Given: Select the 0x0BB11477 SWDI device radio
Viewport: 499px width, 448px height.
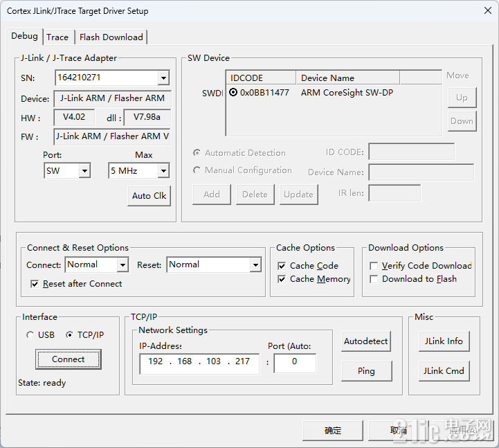Looking at the screenshot, I should click(x=233, y=92).
